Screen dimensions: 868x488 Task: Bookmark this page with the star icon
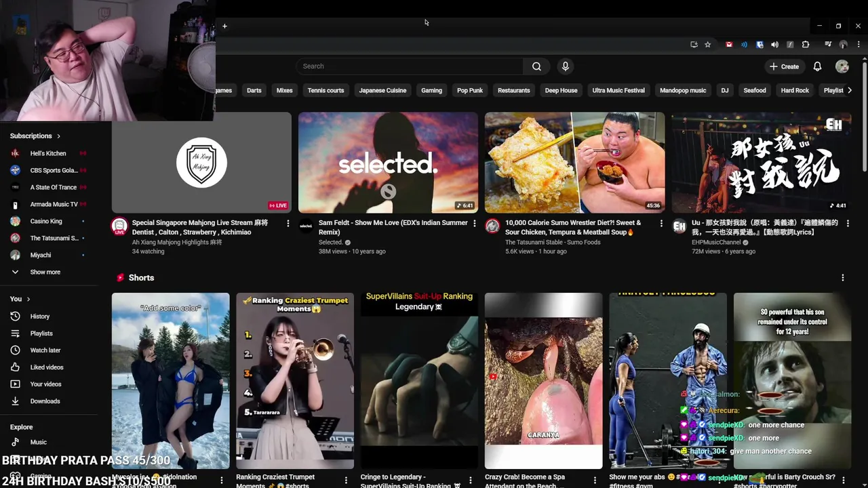(x=707, y=45)
